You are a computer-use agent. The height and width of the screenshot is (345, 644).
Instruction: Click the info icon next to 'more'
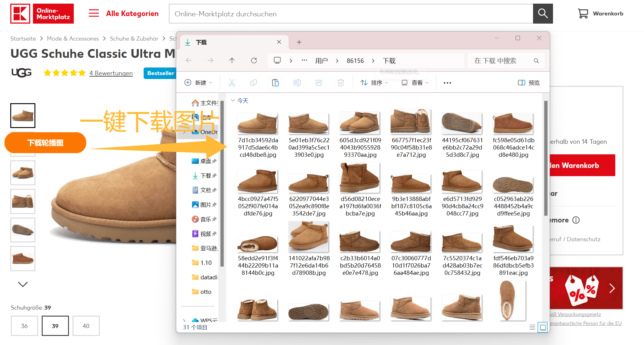[x=576, y=220]
